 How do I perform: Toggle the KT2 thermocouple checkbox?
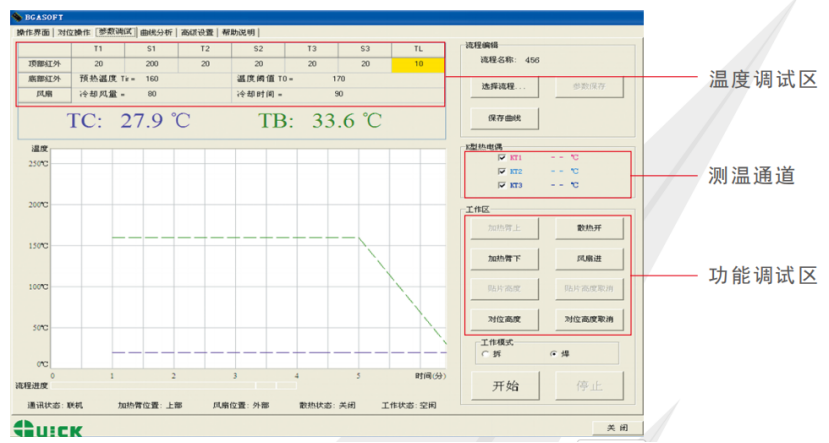point(502,171)
